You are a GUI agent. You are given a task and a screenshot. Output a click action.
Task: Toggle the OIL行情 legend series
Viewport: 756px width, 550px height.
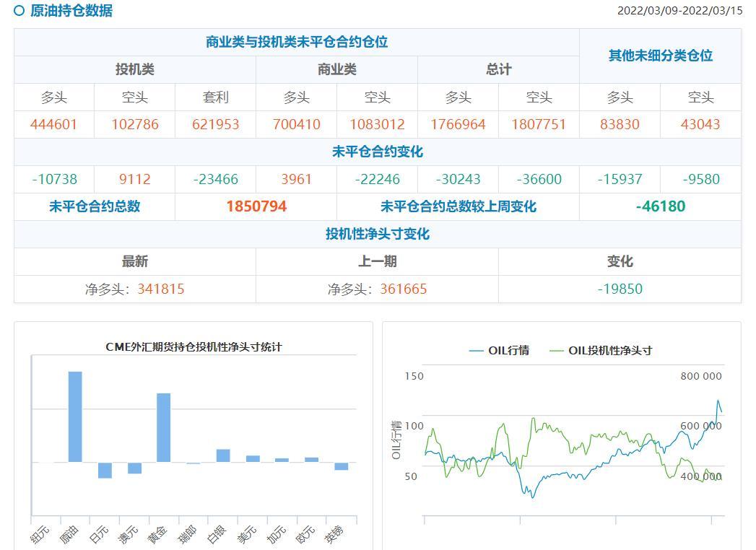(499, 351)
